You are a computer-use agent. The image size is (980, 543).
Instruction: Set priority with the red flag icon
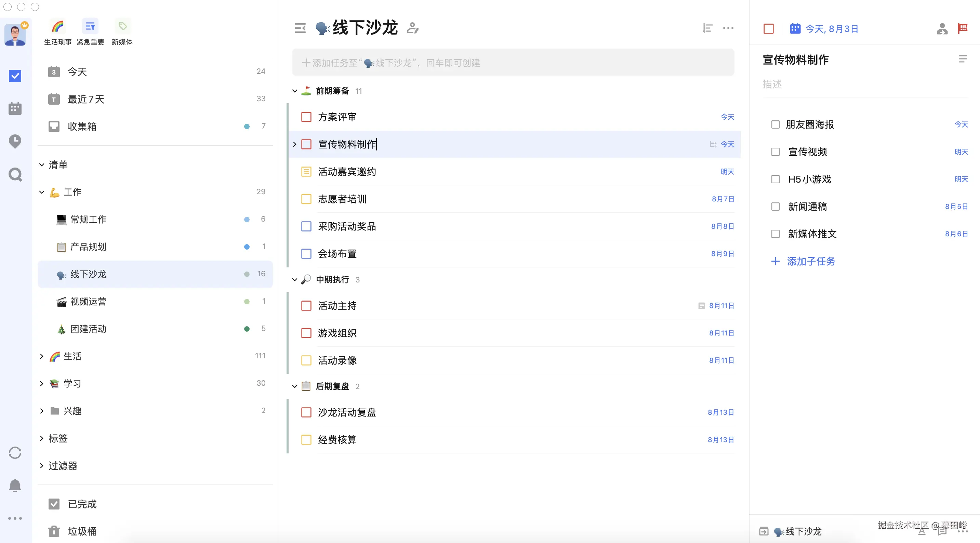963,28
